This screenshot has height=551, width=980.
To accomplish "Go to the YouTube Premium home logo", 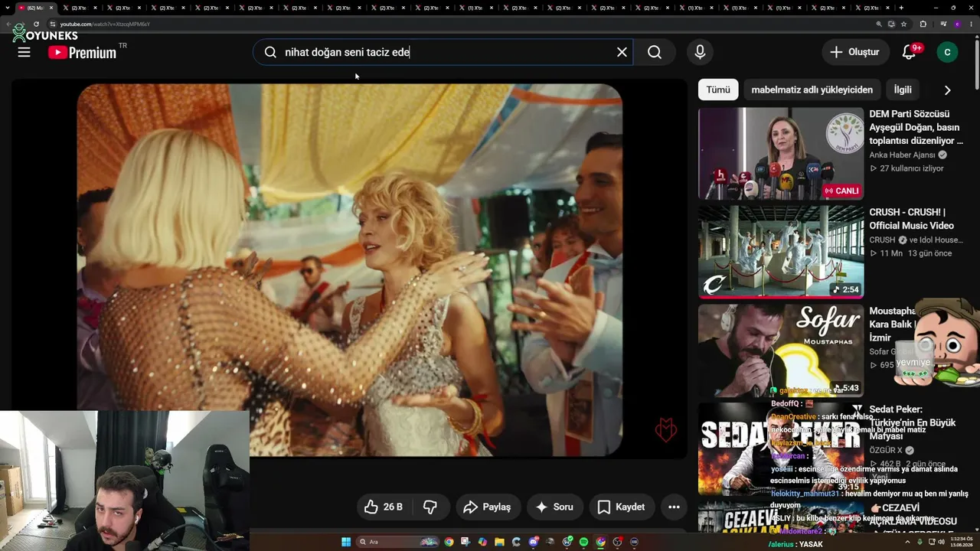I will (83, 53).
